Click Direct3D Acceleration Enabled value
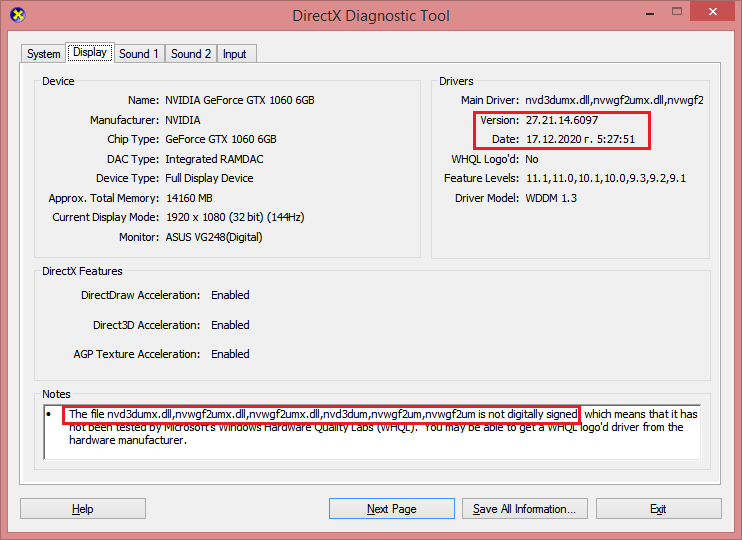 pyautogui.click(x=230, y=325)
